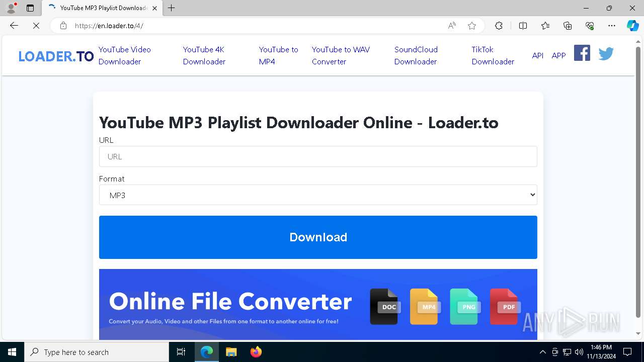Open YouTube 4K Downloader link
The width and height of the screenshot is (644, 362).
tap(204, 55)
